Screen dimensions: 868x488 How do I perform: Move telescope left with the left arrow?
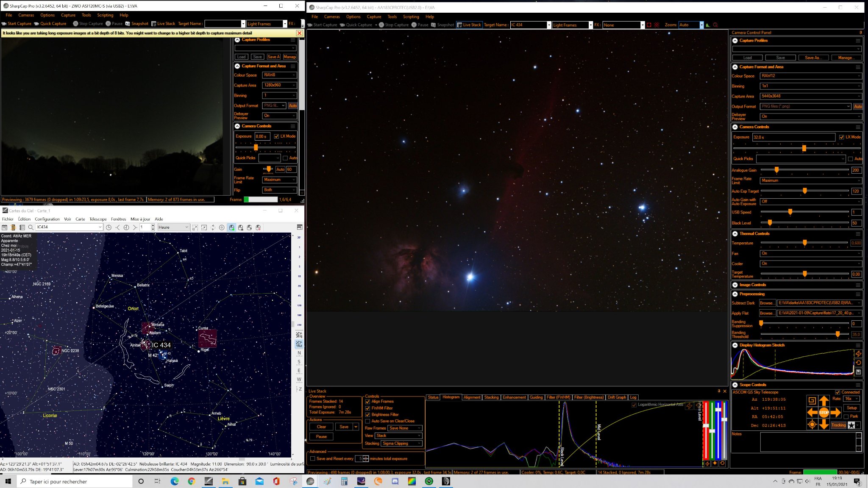812,412
